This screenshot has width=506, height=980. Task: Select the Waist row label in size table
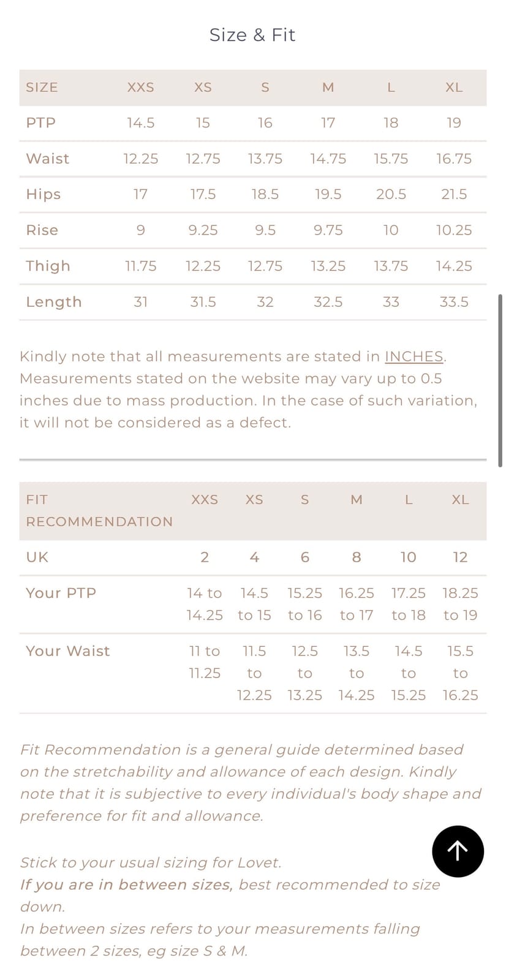[x=48, y=159]
